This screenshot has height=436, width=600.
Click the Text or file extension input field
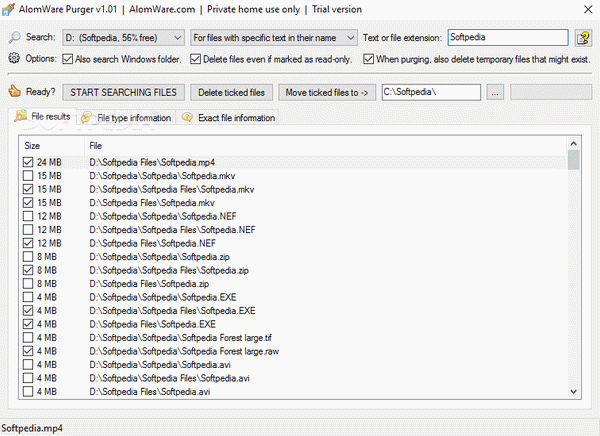point(508,38)
